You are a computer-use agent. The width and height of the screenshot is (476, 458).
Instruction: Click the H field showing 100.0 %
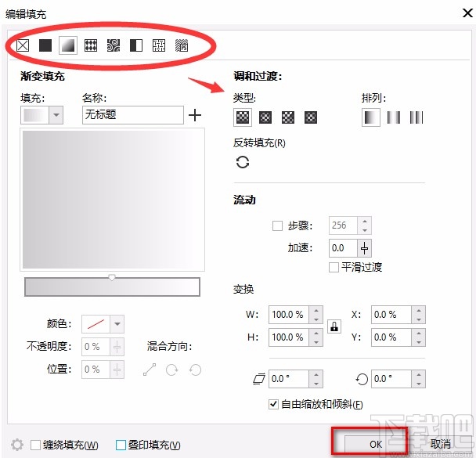point(289,337)
